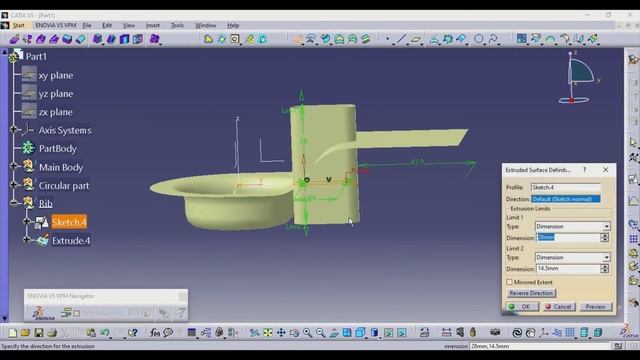
Task: Click the CATIA logo in bottom right corner
Action: 629,331
